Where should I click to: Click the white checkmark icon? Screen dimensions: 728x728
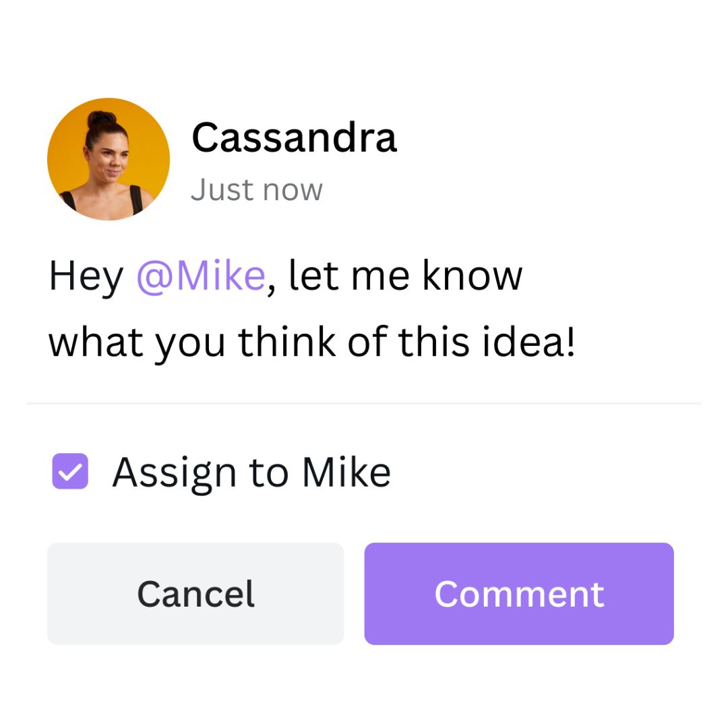(x=70, y=471)
